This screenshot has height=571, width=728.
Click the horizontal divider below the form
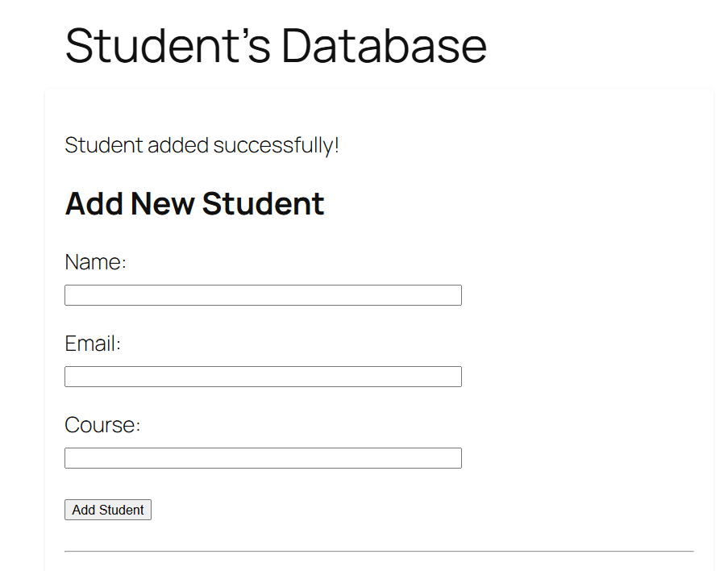[379, 552]
